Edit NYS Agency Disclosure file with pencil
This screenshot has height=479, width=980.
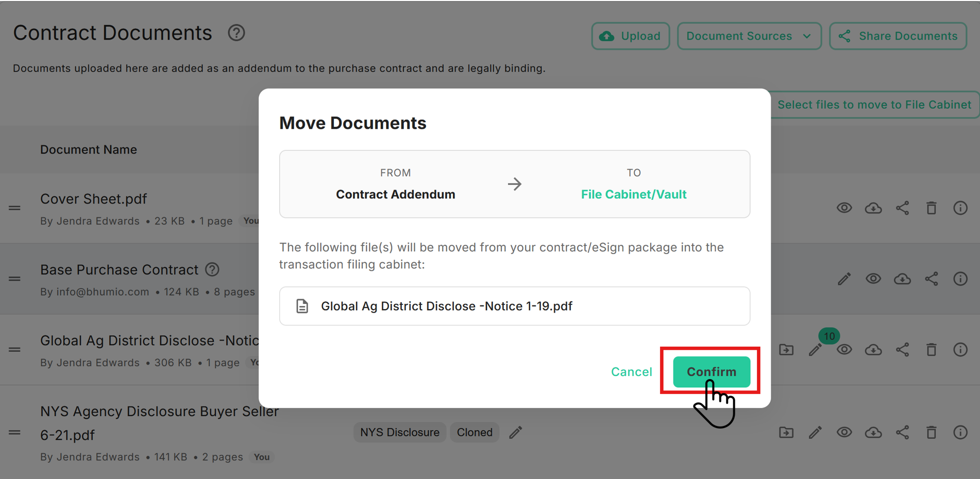pyautogui.click(x=815, y=432)
